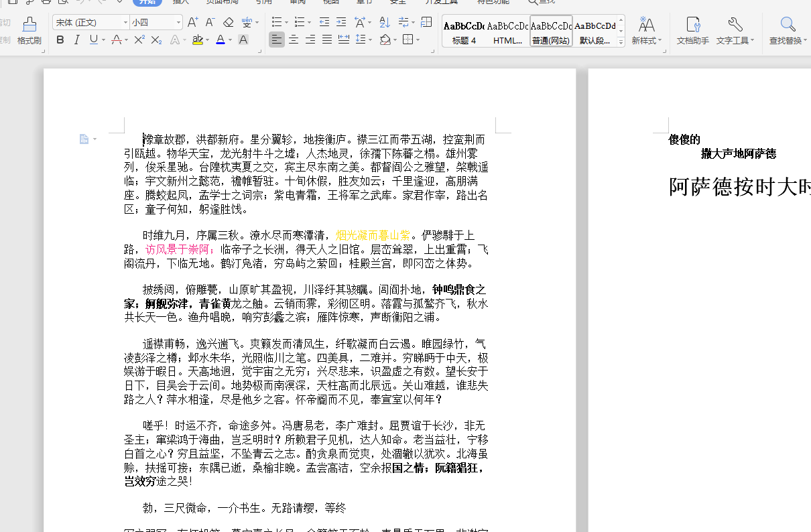Viewport: 811px width, 532px height.
Task: Click the heading 俊俊的 on second page
Action: (684, 139)
